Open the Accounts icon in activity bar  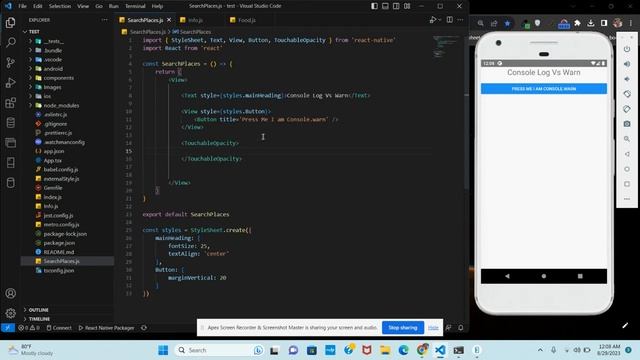(11, 293)
